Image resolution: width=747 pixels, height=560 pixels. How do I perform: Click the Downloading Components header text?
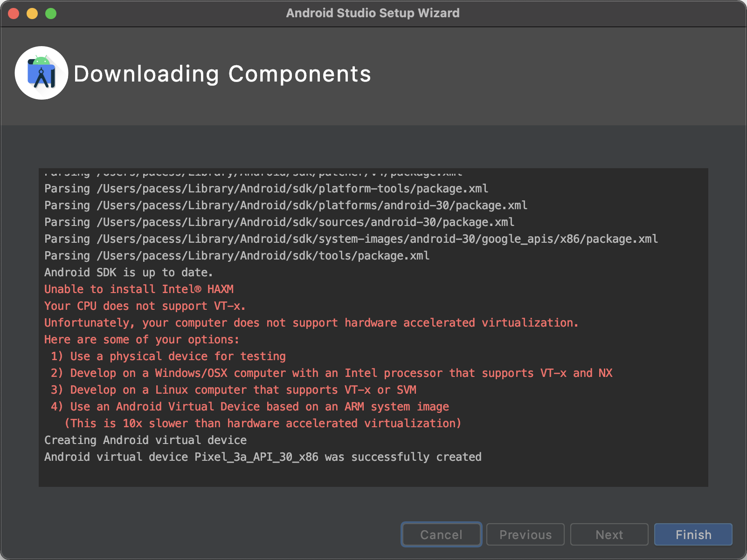point(222,74)
